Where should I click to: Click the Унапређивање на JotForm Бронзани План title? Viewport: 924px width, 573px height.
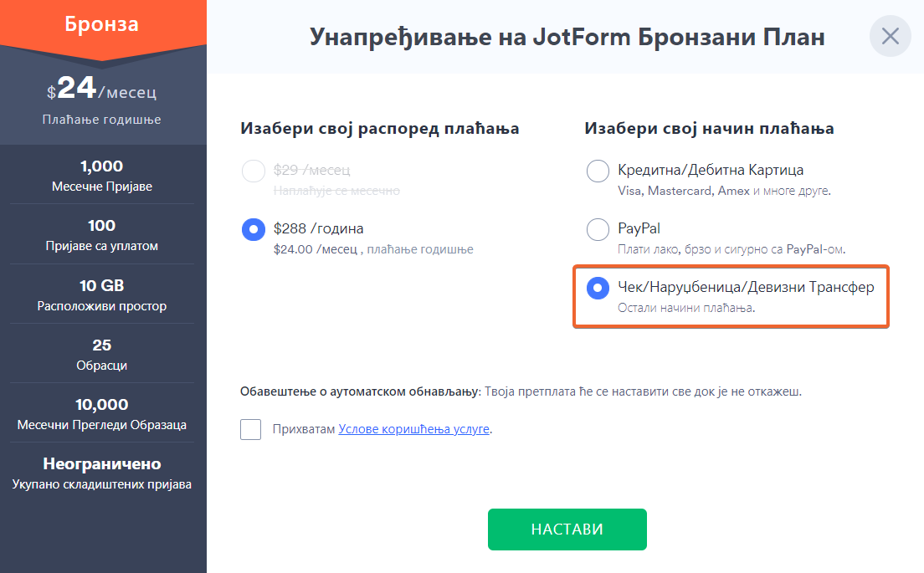[x=567, y=37]
